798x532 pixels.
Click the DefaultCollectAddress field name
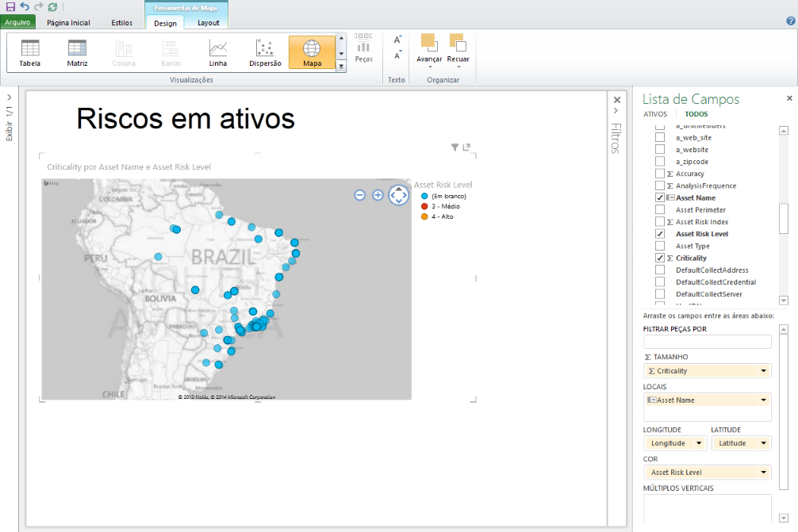pos(712,270)
